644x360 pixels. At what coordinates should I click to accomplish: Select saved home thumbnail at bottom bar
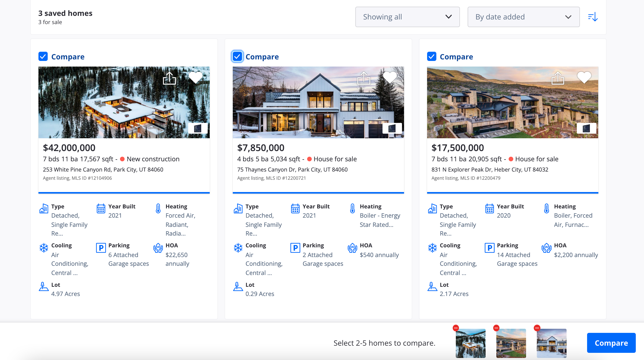pos(470,342)
